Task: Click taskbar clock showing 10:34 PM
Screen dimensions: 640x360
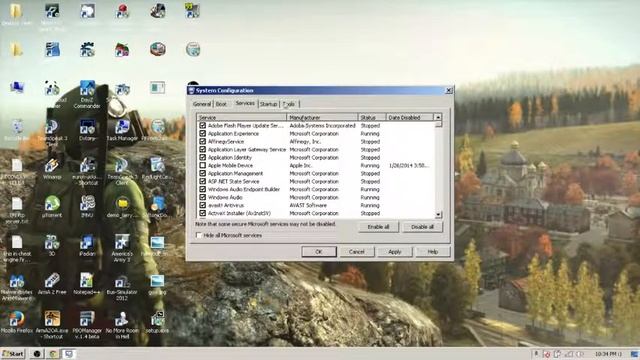Action: [x=609, y=354]
